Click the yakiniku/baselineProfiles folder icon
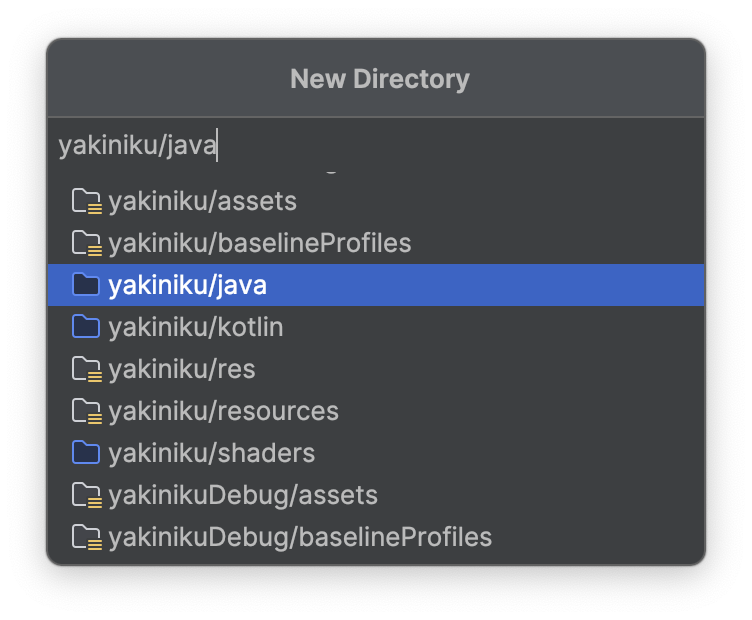This screenshot has width=752, height=620. (x=87, y=243)
